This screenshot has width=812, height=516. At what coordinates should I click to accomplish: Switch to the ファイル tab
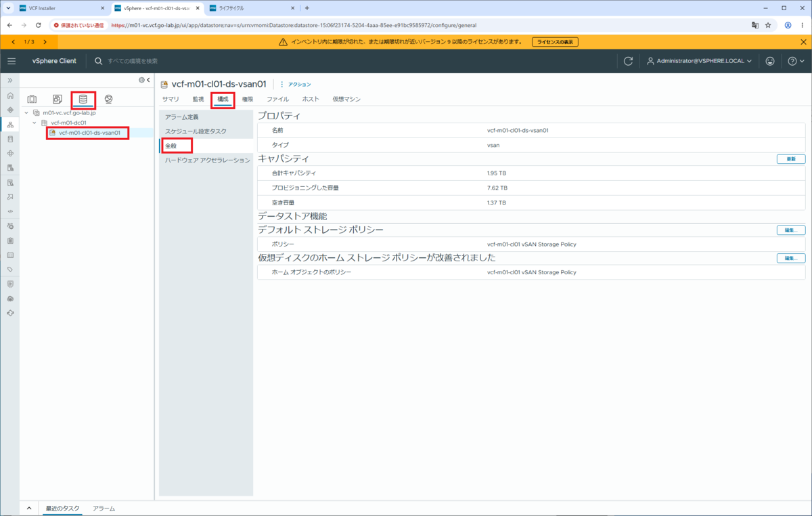coord(277,100)
